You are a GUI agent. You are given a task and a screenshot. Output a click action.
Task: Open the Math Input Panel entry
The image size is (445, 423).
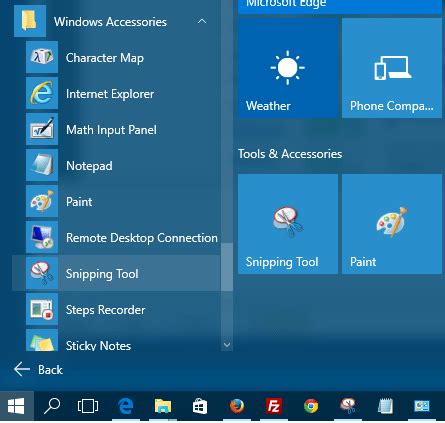(x=116, y=130)
